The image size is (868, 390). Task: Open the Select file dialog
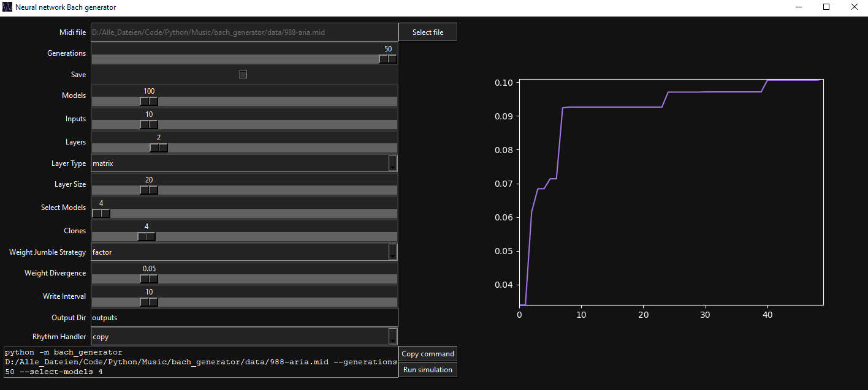pos(427,32)
